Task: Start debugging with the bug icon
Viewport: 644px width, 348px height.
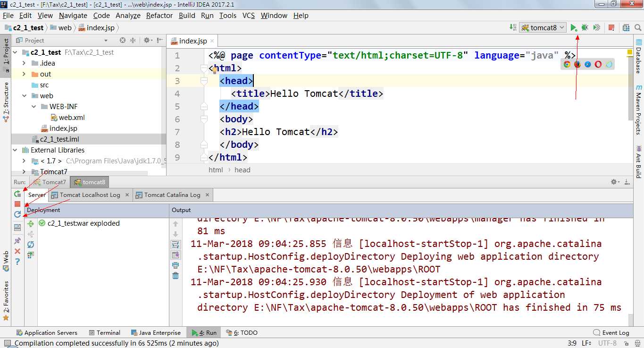Action: tap(585, 28)
